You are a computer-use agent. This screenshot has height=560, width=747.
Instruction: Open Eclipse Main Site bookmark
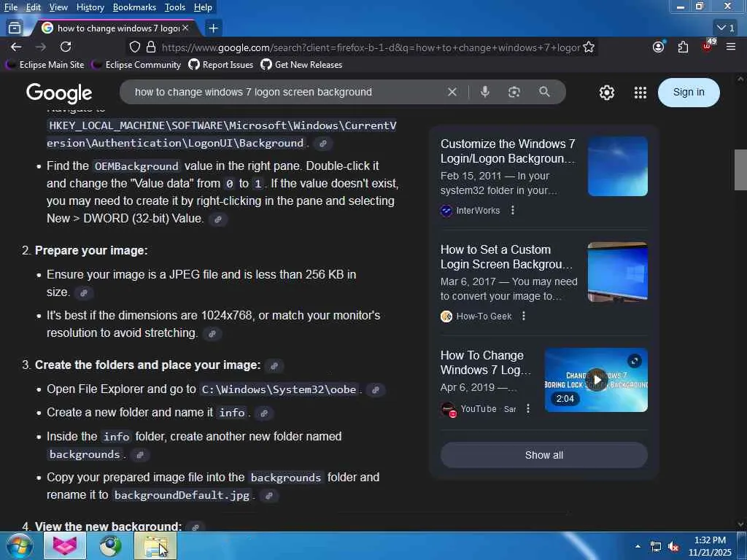tap(44, 64)
